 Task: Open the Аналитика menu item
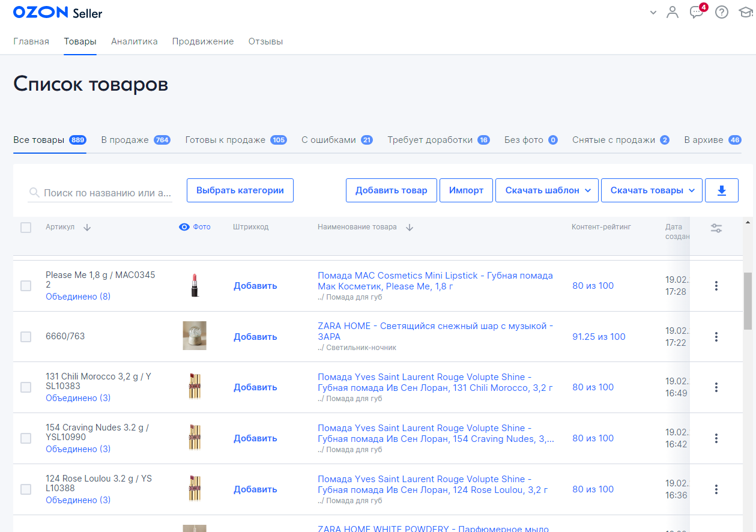pos(135,41)
